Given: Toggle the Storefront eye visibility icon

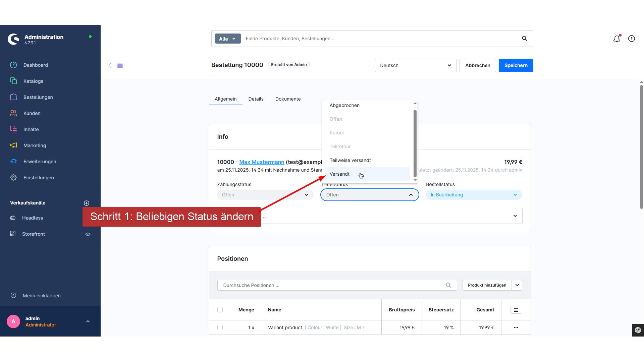Looking at the screenshot, I should coord(88,234).
